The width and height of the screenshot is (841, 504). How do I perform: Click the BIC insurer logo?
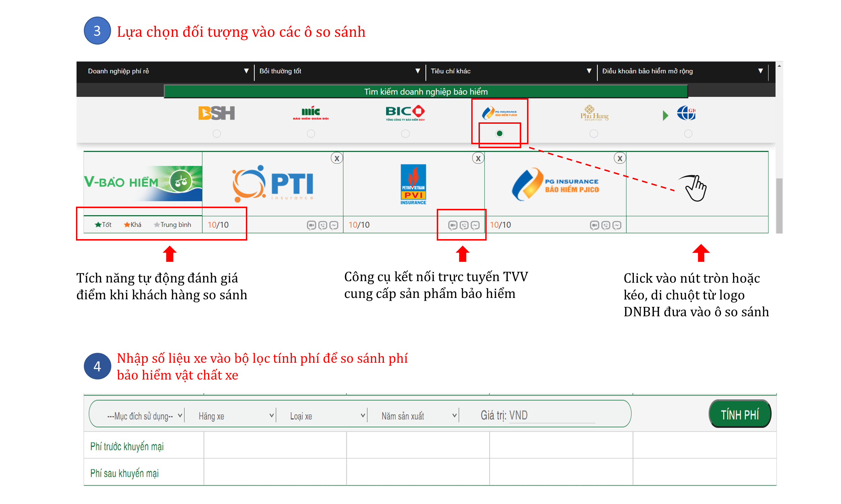point(405,113)
